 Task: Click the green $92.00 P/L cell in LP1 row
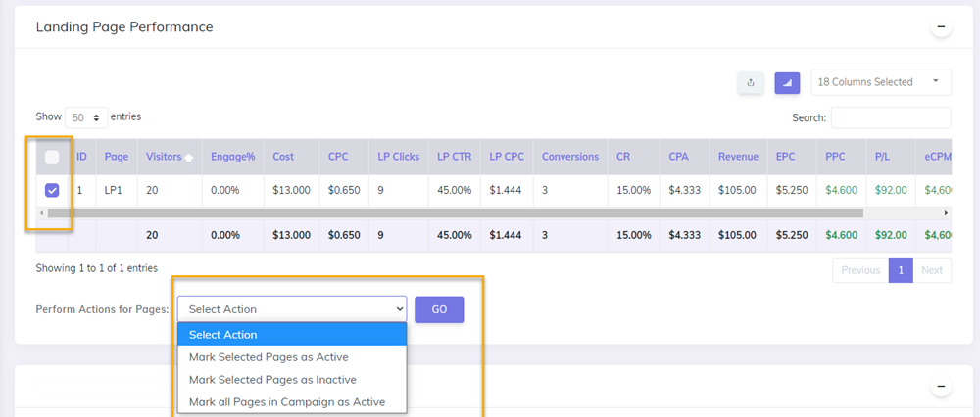(891, 191)
